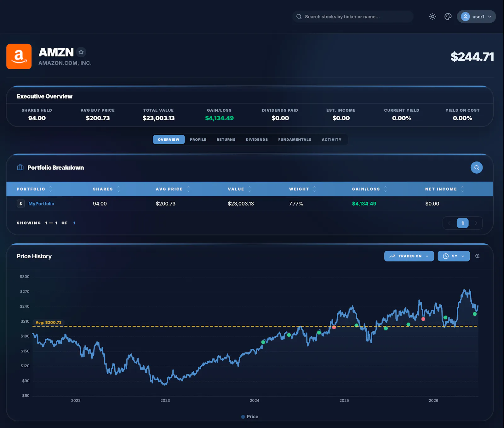Click the Shares Held 94.00 in Executive Overview
Screen dimensions: 504x428
click(x=37, y=118)
